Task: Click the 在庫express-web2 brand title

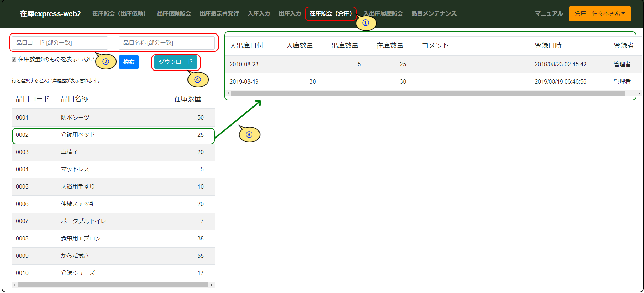Action: 50,14
